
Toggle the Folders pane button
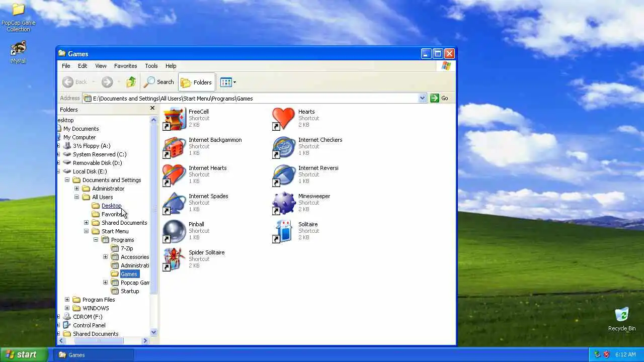pos(196,82)
